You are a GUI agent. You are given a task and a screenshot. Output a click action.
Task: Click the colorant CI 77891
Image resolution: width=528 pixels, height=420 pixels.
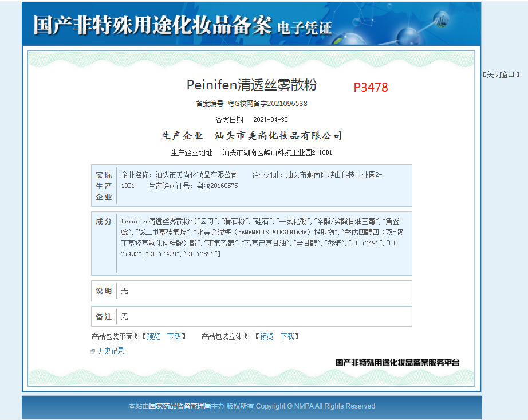(x=200, y=254)
